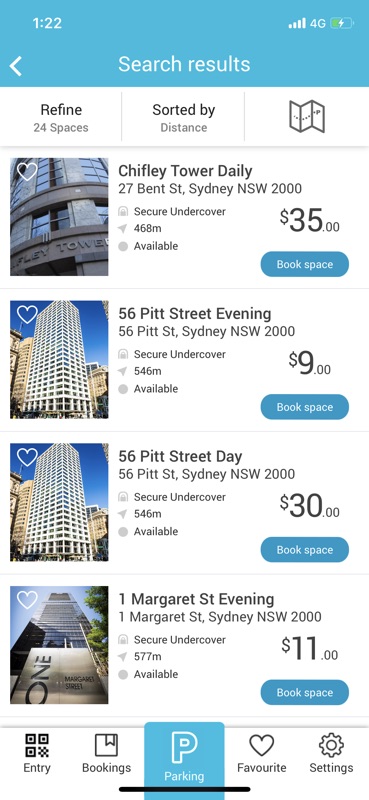Open Settings gear tab
The image size is (369, 800).
coord(331,754)
